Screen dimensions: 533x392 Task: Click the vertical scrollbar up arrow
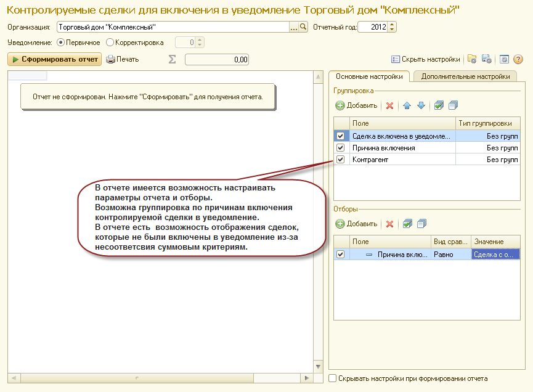coord(318,77)
